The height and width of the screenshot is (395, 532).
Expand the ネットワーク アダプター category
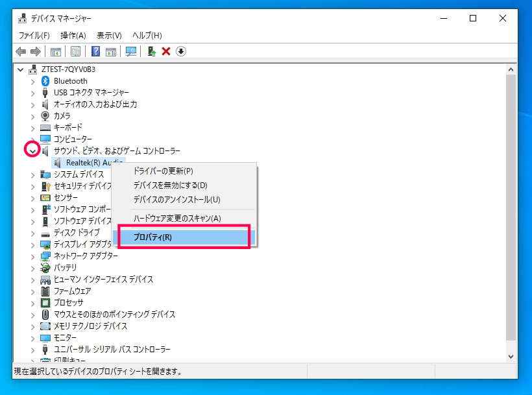coord(32,257)
